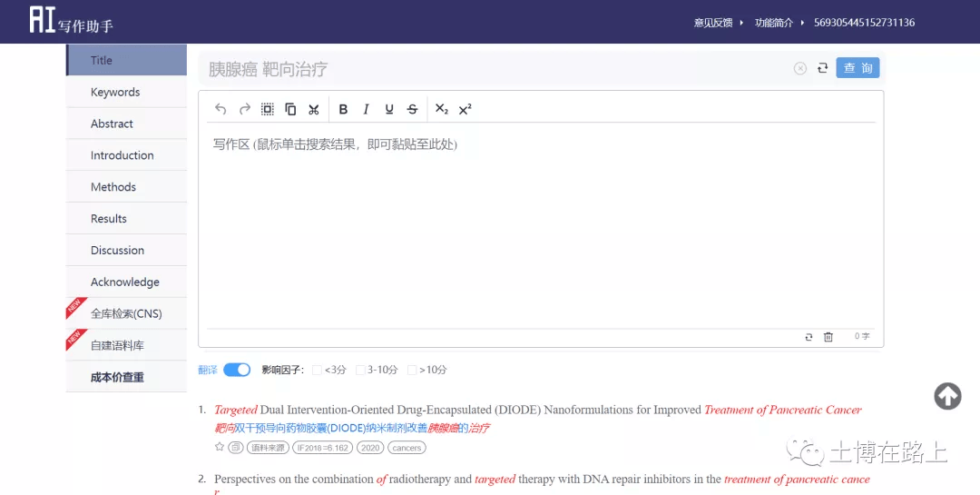Click the refresh icon at editor bottom
This screenshot has width=980, height=495.
pyautogui.click(x=808, y=337)
